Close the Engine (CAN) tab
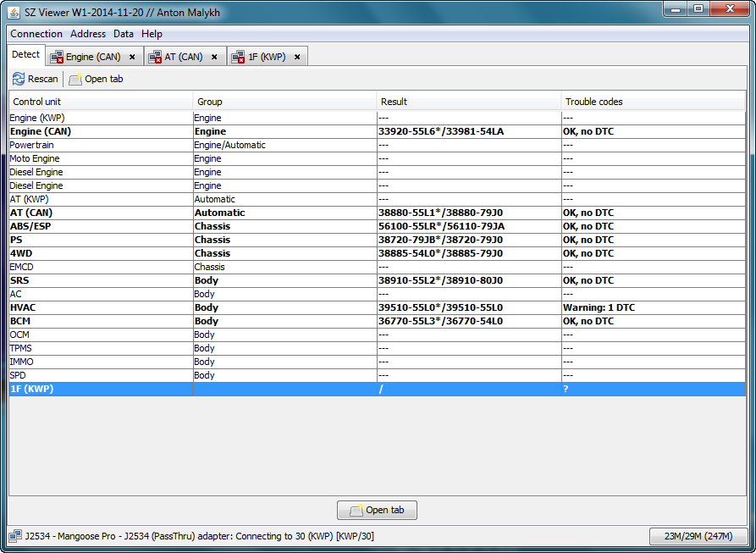This screenshot has height=553, width=756. pos(131,57)
